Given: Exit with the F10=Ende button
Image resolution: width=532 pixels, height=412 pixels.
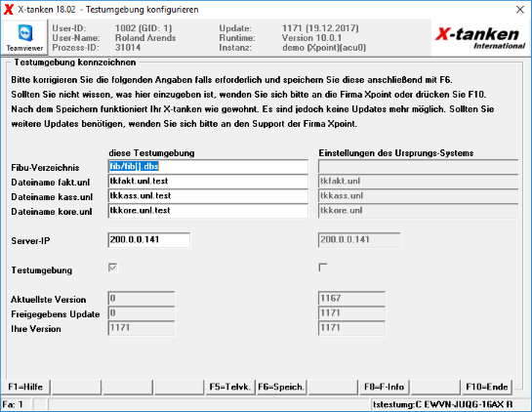Looking at the screenshot, I should click(486, 388).
